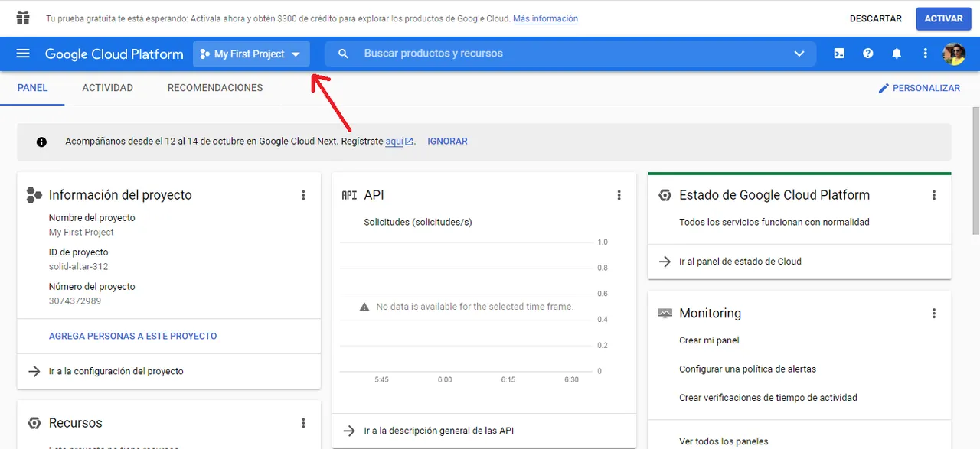Click project name value My First Project
This screenshot has height=449, width=980.
pos(81,233)
